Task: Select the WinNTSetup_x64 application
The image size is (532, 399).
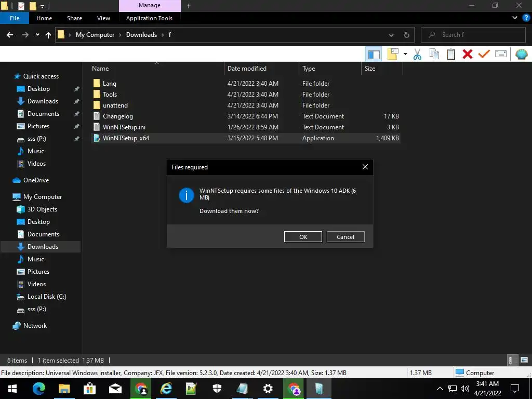Action: (x=246, y=138)
